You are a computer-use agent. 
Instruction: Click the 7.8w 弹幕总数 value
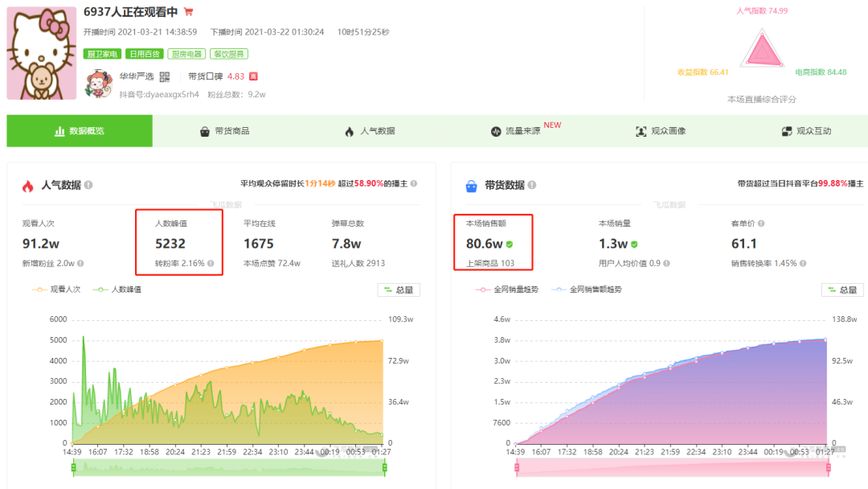pyautogui.click(x=346, y=244)
